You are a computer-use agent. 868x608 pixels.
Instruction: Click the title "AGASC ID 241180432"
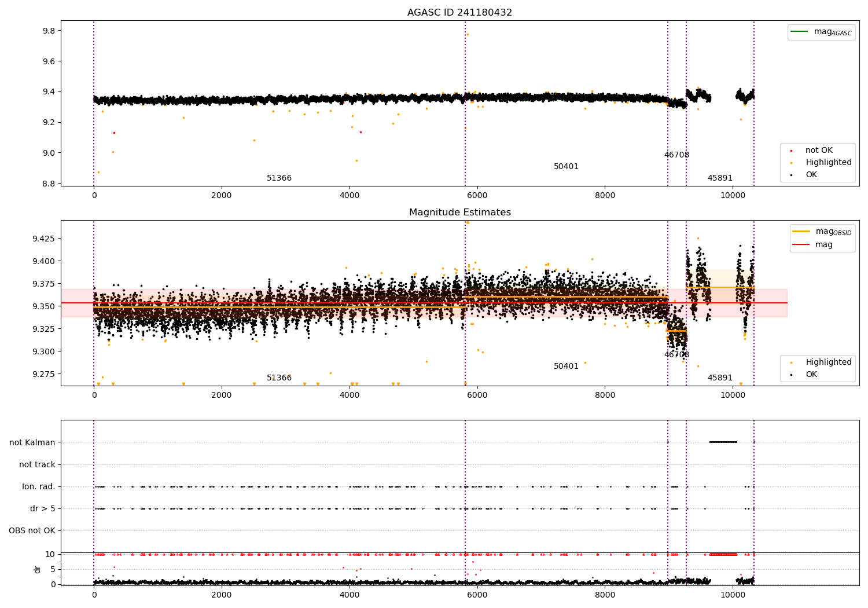(459, 13)
